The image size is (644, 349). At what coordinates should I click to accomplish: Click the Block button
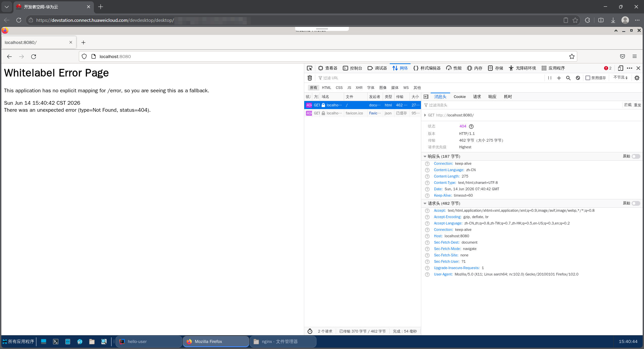pyautogui.click(x=628, y=105)
